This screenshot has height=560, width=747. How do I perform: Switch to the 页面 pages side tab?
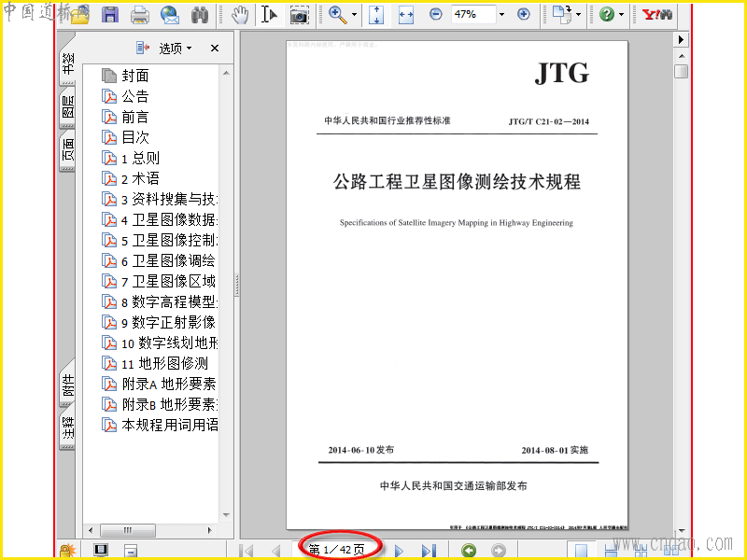(67, 151)
